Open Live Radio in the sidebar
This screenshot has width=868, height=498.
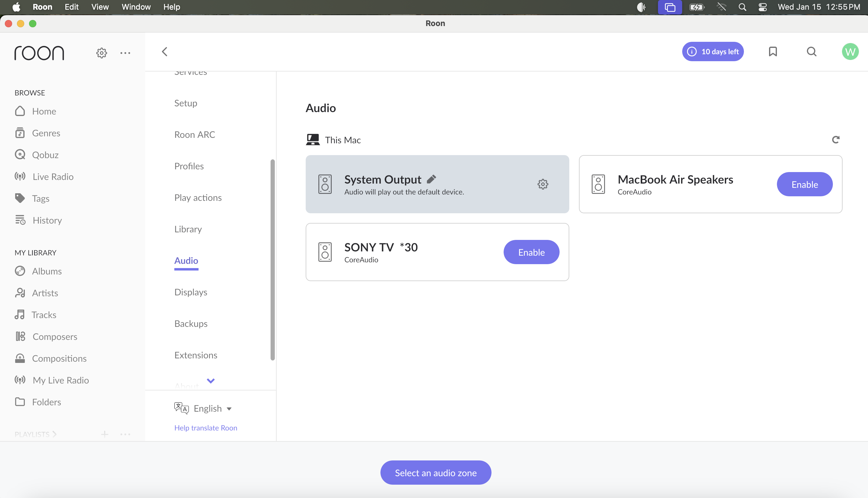pyautogui.click(x=44, y=177)
